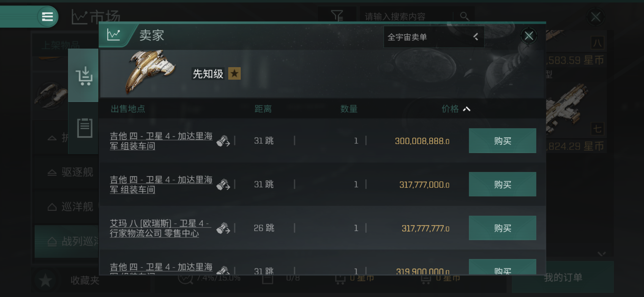
Task: Click the search magnifier icon
Action: 464,16
